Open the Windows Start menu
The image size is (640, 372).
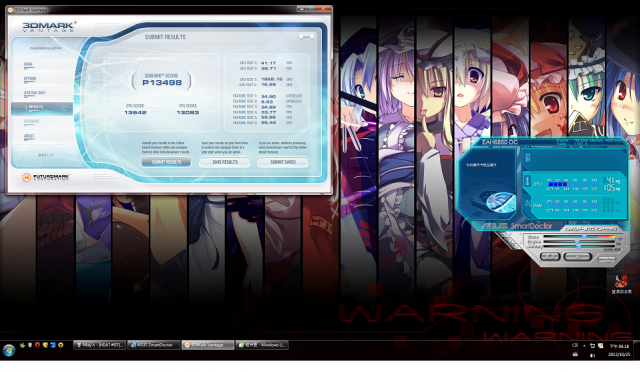click(9, 350)
